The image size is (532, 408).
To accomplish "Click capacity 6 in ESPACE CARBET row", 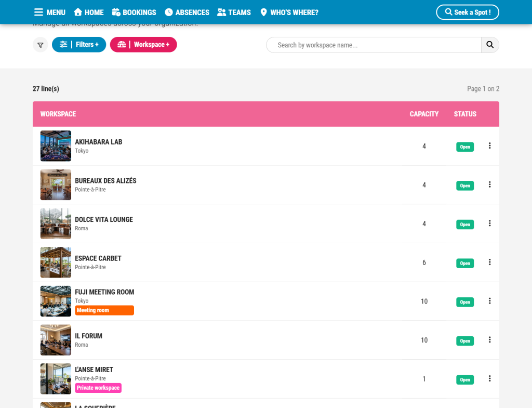I will (424, 262).
